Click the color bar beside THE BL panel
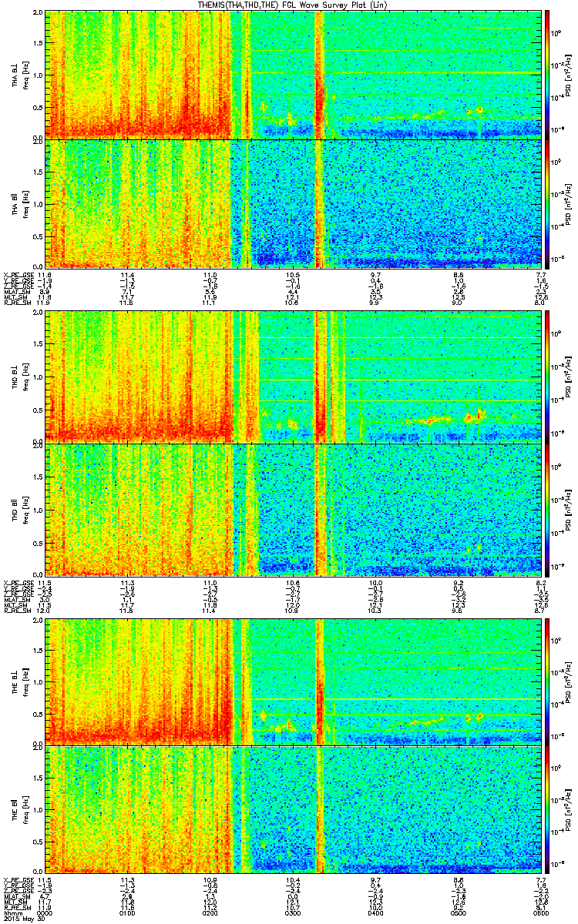Image resolution: width=578 pixels, height=924 pixels. pos(548,681)
